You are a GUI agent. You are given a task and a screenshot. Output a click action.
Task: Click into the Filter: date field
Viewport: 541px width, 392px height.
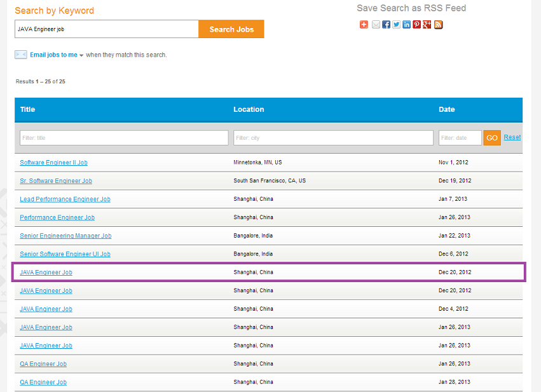coord(460,138)
